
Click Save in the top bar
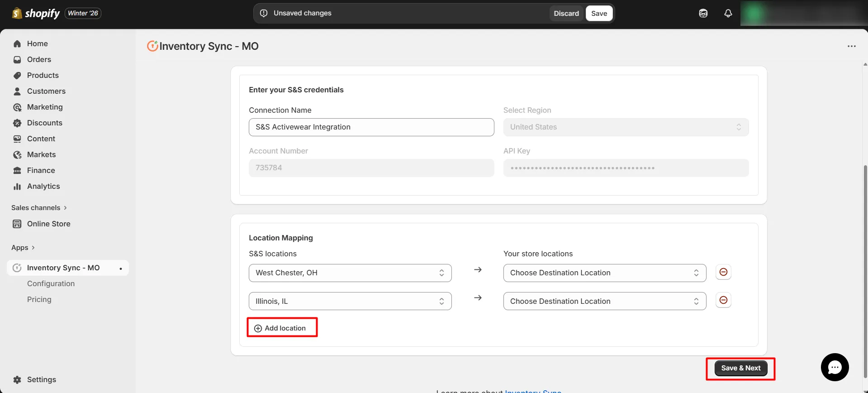pyautogui.click(x=599, y=13)
